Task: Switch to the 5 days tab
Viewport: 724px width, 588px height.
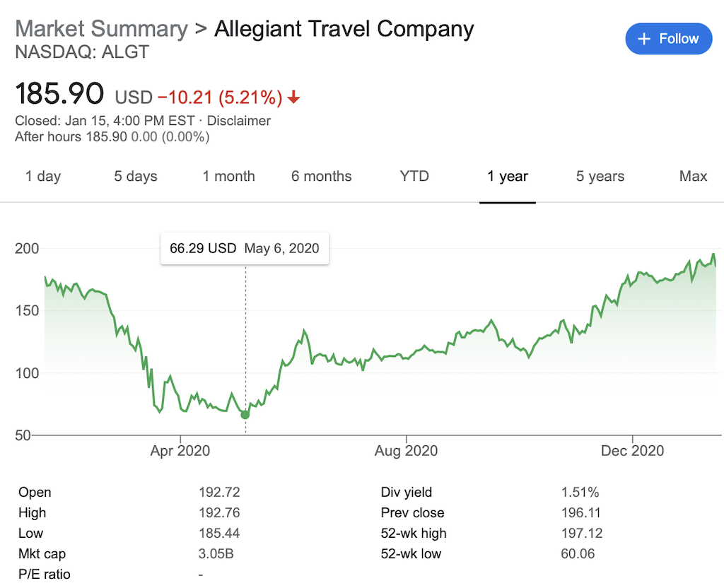Action: [x=136, y=177]
